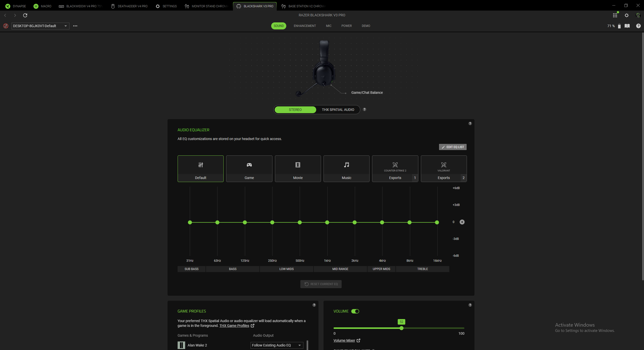Screen dimensions: 644x350
Task: Click the volume slider handle at 52
Action: 401,328
